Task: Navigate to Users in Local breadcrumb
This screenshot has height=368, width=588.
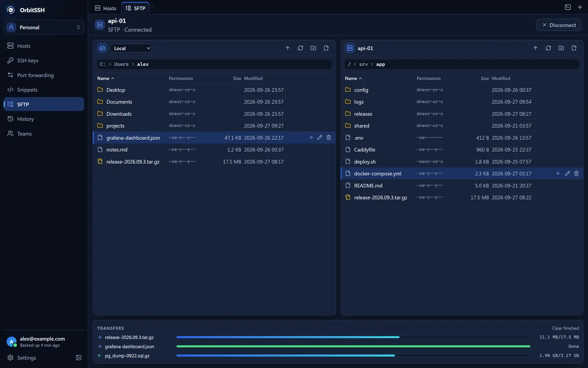Action: pos(121,64)
